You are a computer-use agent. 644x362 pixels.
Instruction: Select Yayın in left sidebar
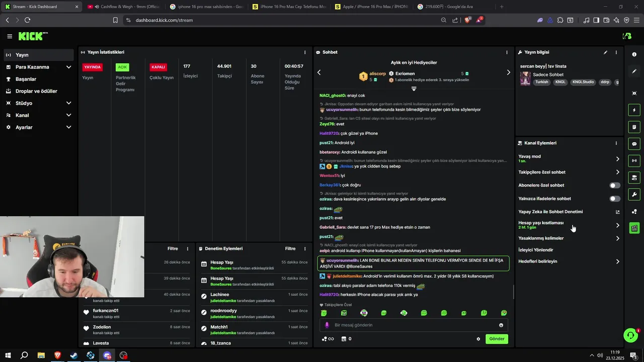pos(39,55)
